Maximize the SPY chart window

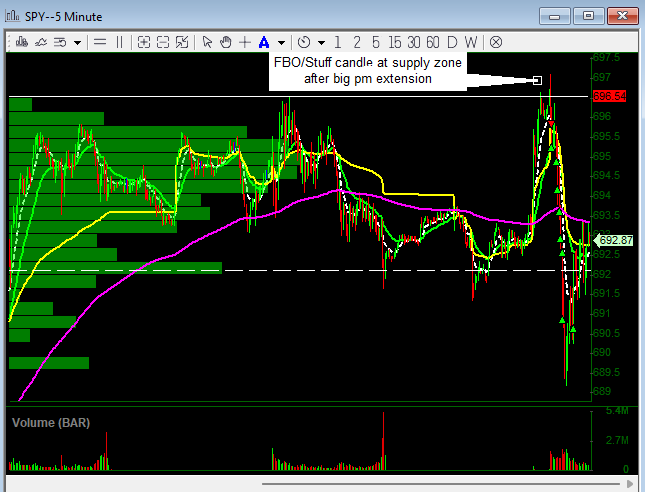pyautogui.click(x=589, y=16)
